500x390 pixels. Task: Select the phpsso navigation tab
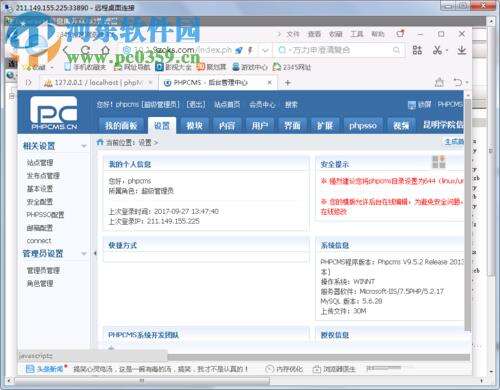point(363,125)
